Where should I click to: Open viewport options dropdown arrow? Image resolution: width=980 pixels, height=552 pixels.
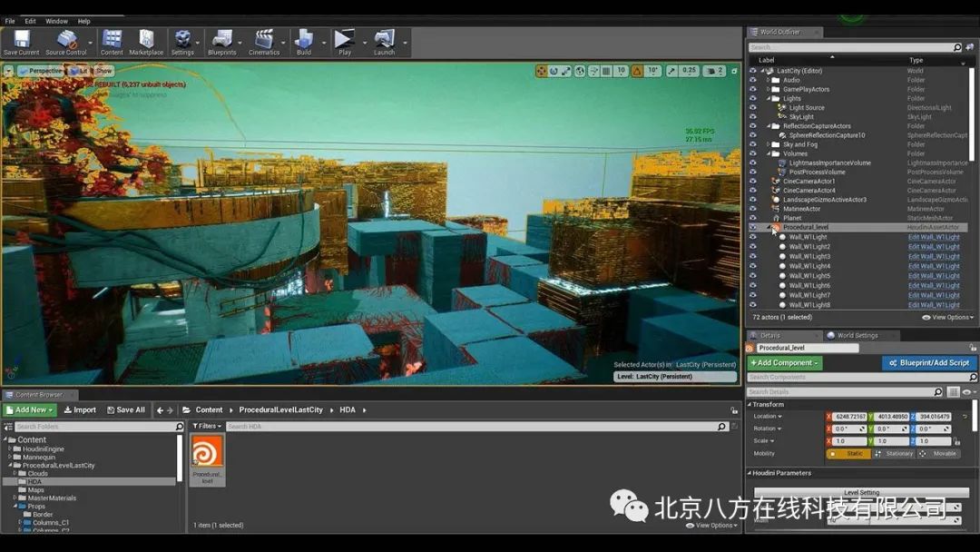tap(9, 71)
